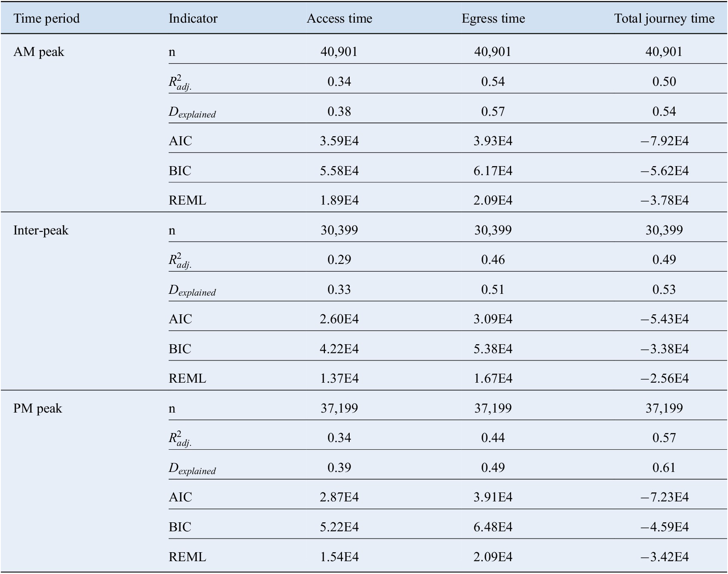Image resolution: width=728 pixels, height=574 pixels.
Task: Click PM peak access time AIC 2.87E4
Action: (339, 497)
